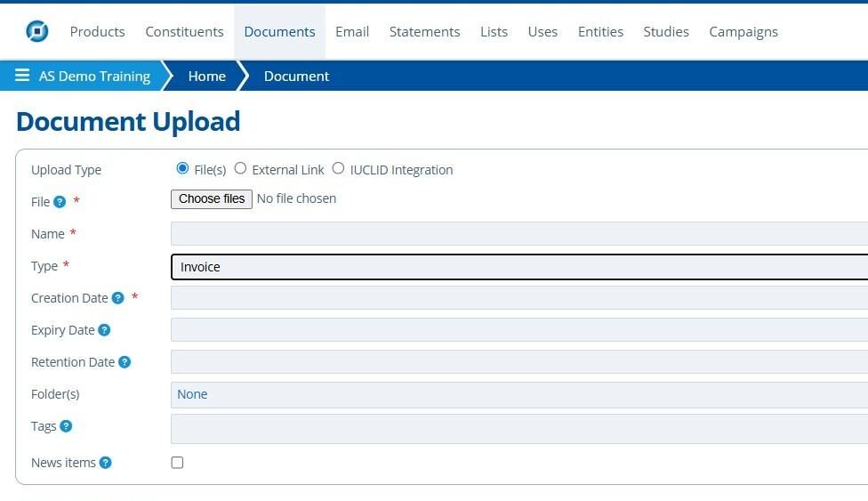
Task: Open the Documents menu
Action: [279, 31]
